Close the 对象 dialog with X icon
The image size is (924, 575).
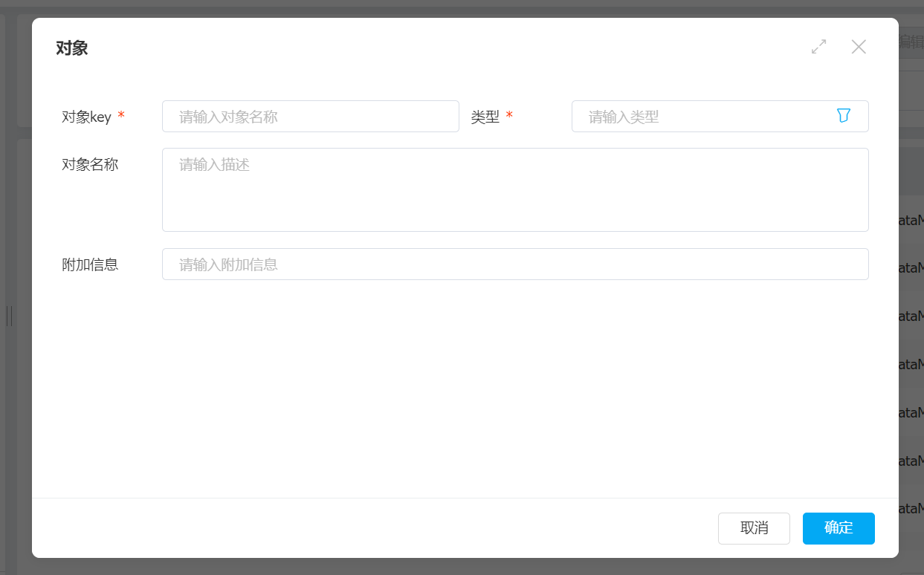859,47
